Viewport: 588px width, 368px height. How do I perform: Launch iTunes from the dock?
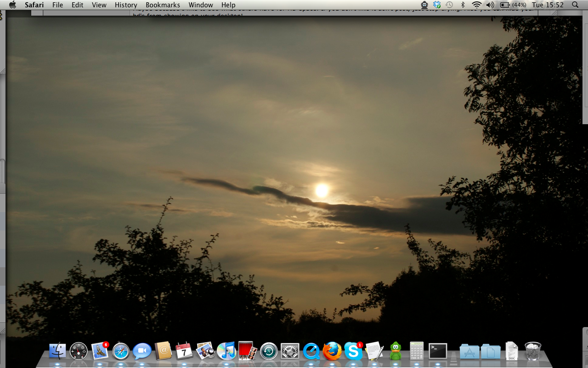226,351
